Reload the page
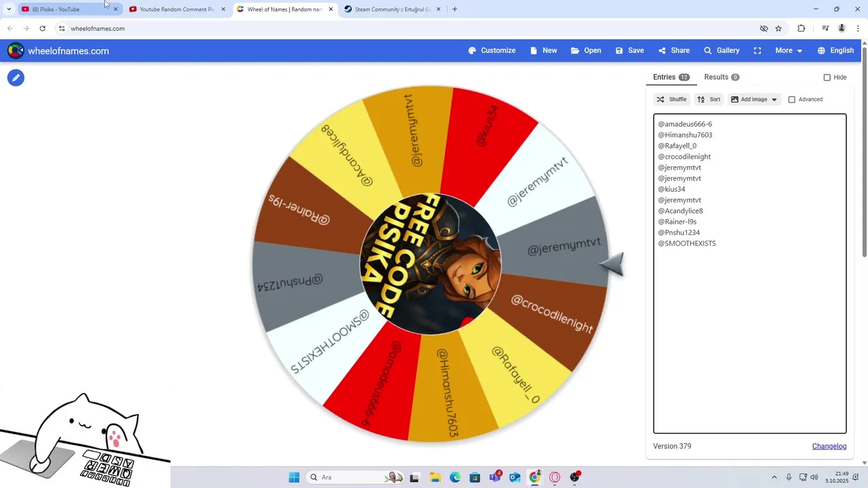 (42, 28)
